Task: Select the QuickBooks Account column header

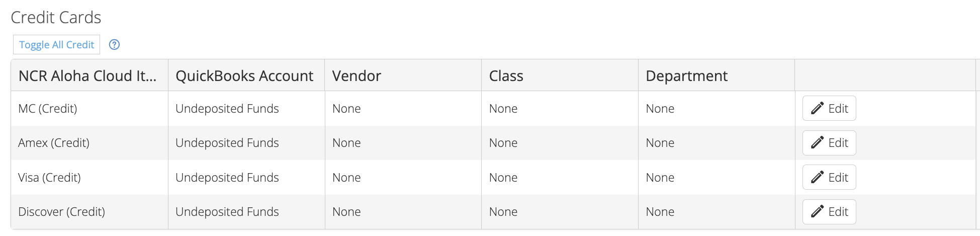Action: pos(246,75)
